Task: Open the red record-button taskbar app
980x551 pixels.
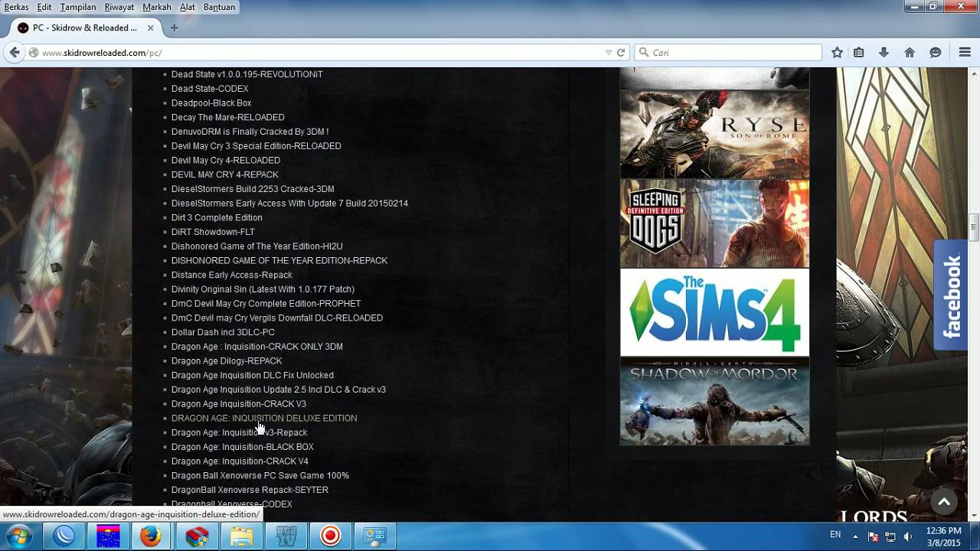Action: (x=330, y=536)
